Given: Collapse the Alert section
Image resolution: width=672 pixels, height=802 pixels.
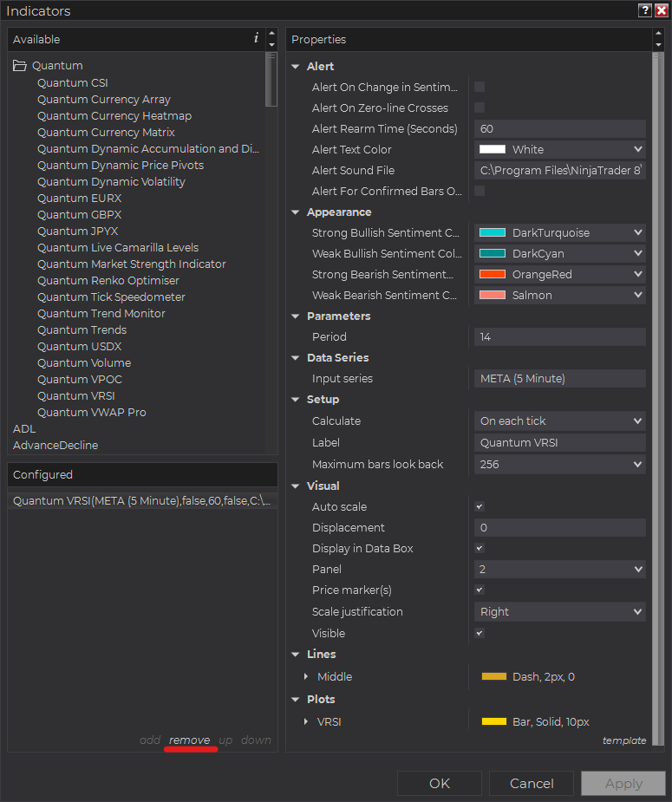Looking at the screenshot, I should (296, 67).
